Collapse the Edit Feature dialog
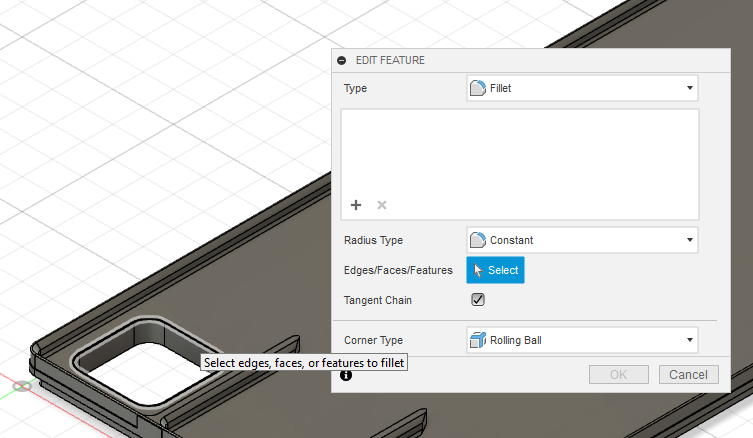The height and width of the screenshot is (438, 753). coord(341,61)
